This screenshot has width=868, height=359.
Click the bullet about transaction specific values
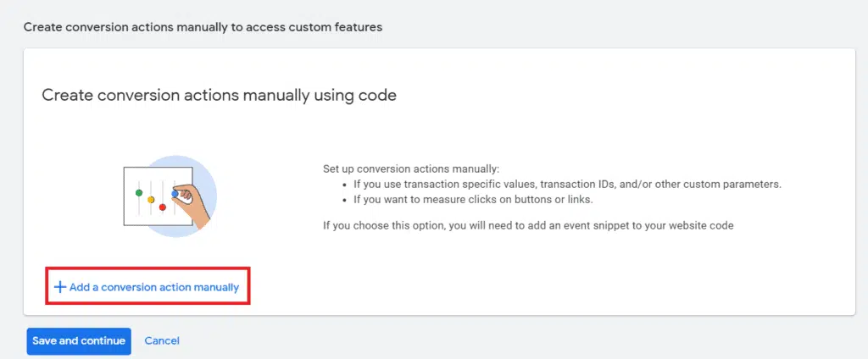567,184
